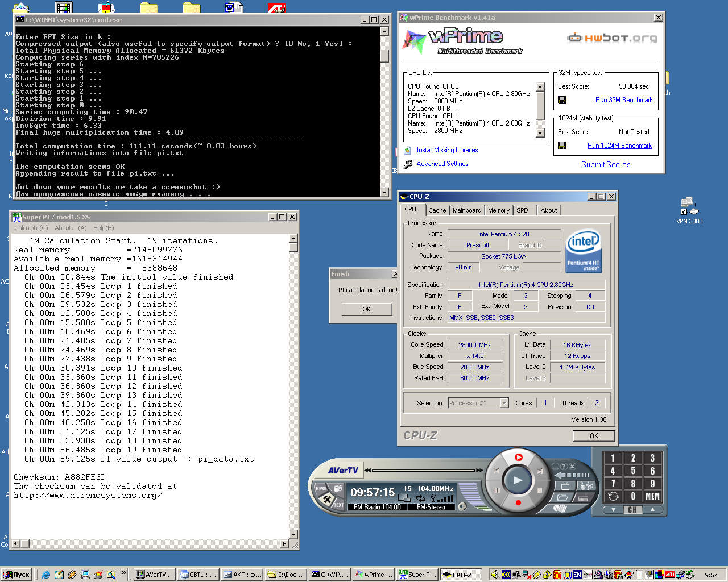Click save floppy icon for 32M score
The height and width of the screenshot is (582, 728).
click(x=562, y=100)
